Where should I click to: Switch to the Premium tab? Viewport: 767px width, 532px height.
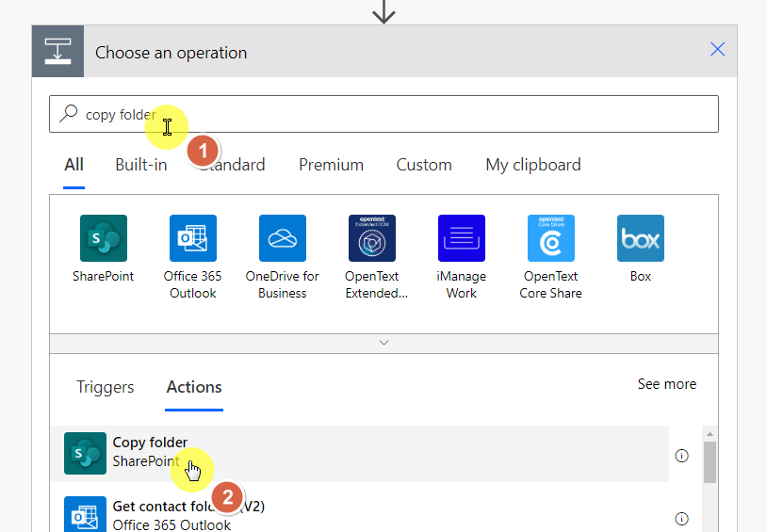click(331, 165)
